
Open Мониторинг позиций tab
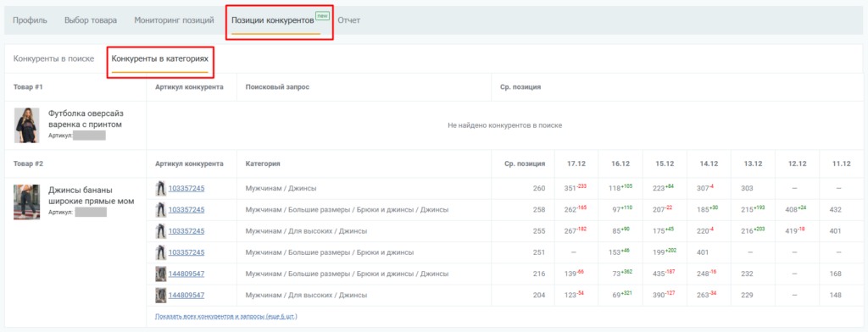[175, 20]
